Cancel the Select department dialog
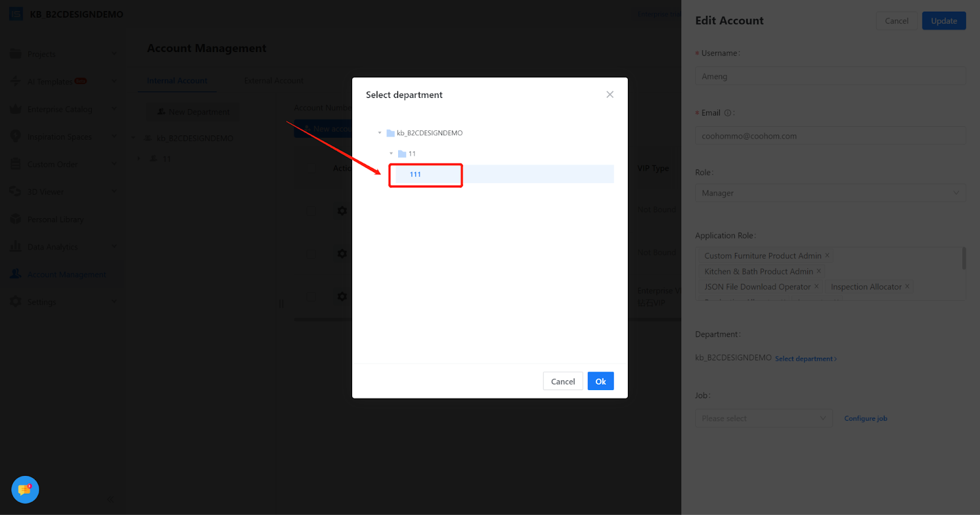 pyautogui.click(x=563, y=381)
